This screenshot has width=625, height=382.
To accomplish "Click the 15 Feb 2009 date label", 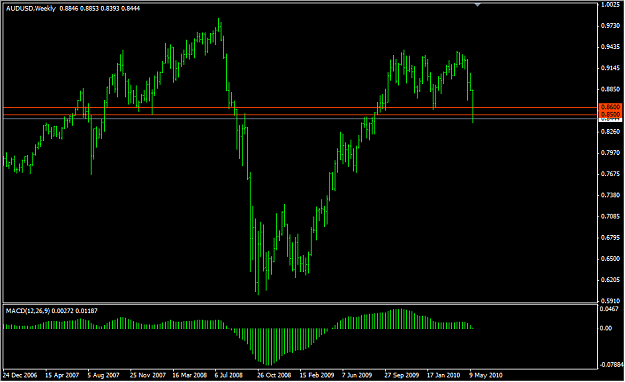I will tap(317, 375).
